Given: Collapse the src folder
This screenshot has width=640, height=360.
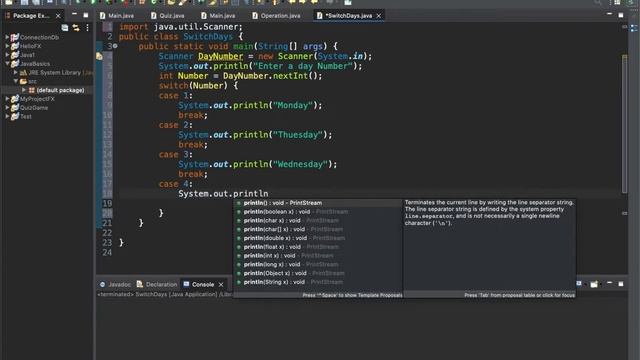Looking at the screenshot, I should tap(16, 81).
